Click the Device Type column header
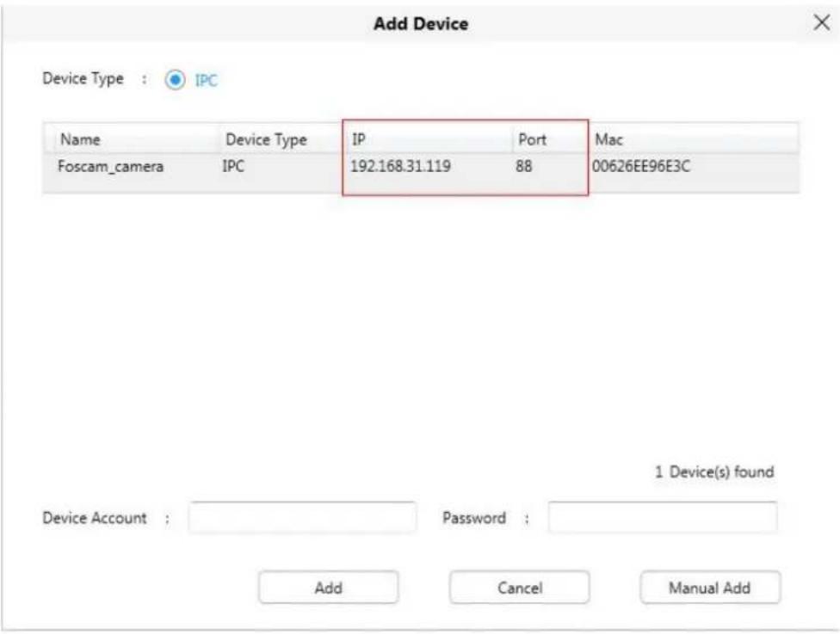 tap(266, 139)
